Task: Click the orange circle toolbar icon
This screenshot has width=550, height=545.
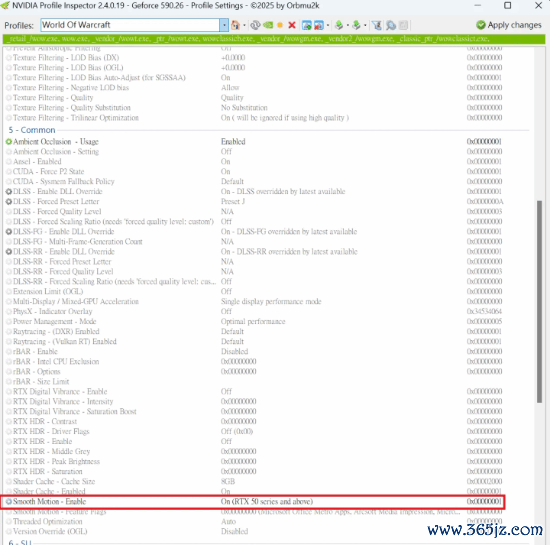Action: pos(280,25)
